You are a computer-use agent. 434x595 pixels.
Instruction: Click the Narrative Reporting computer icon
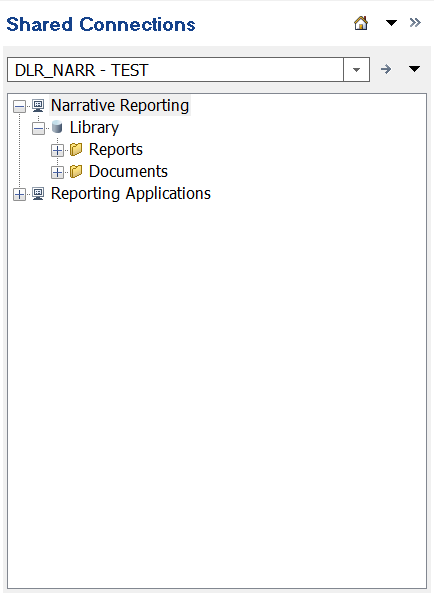(38, 105)
